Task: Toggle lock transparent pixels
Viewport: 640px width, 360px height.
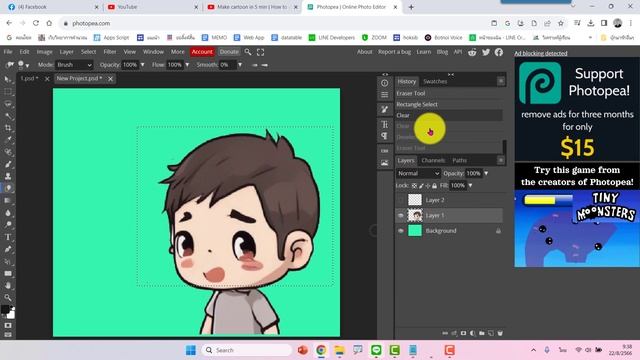Action: point(414,186)
